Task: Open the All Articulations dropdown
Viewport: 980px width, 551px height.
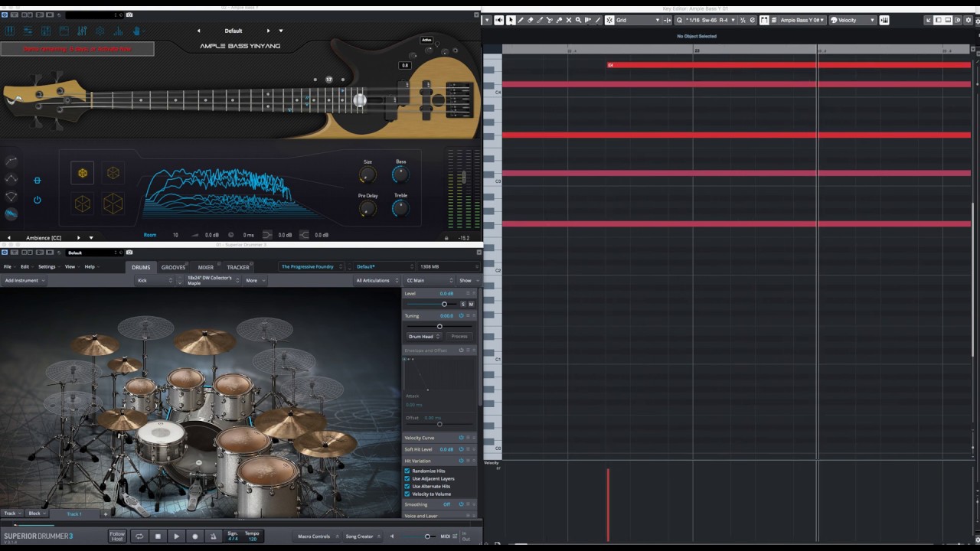Action: pyautogui.click(x=377, y=280)
